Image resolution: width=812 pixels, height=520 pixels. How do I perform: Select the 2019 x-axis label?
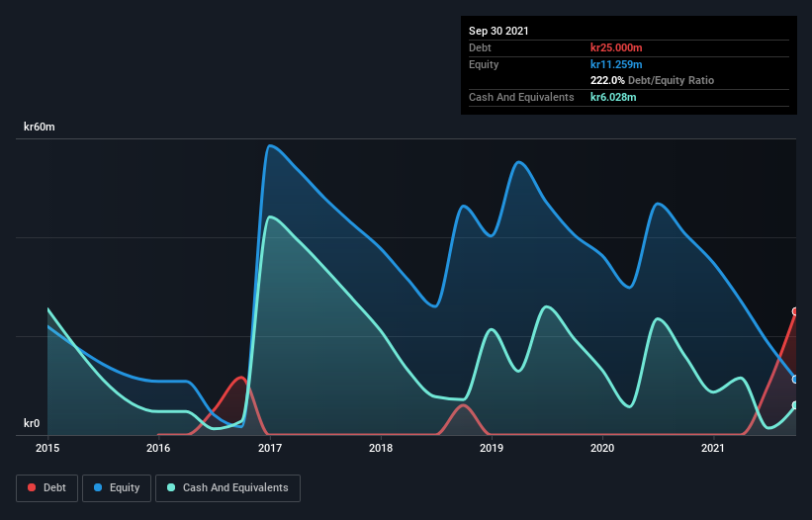(492, 448)
